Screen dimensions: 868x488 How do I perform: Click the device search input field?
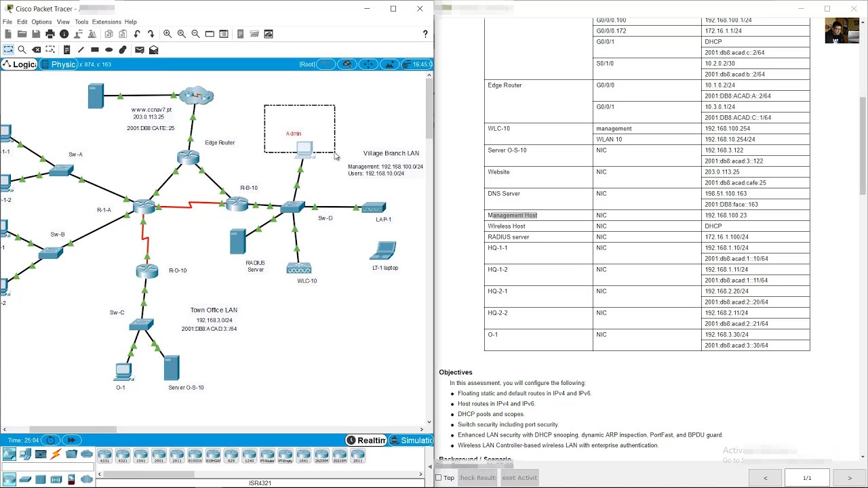(47, 467)
